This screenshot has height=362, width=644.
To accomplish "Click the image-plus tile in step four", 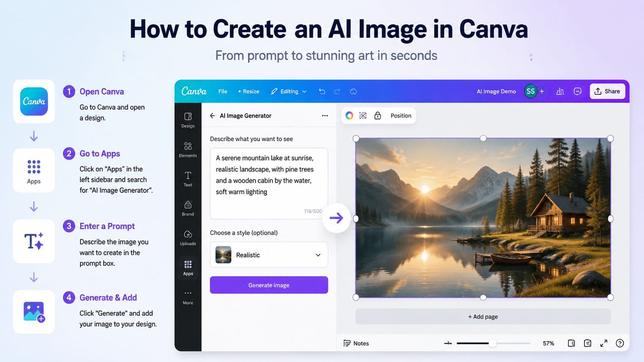I will (x=34, y=312).
